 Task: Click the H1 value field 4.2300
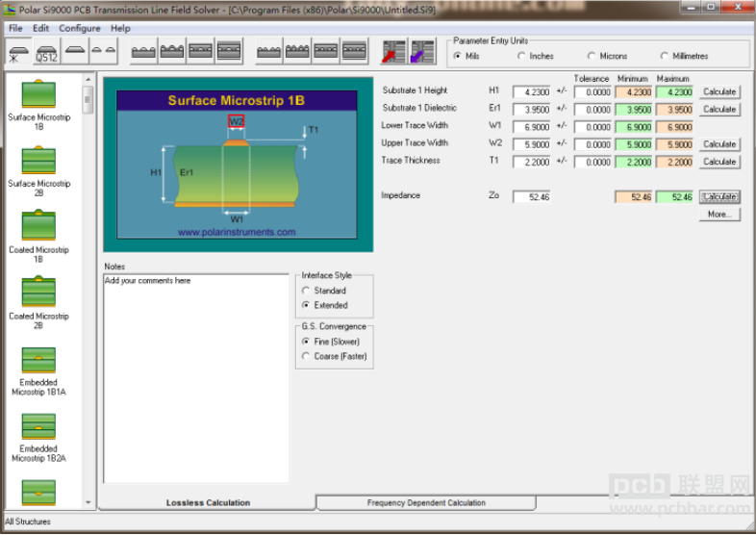[531, 91]
